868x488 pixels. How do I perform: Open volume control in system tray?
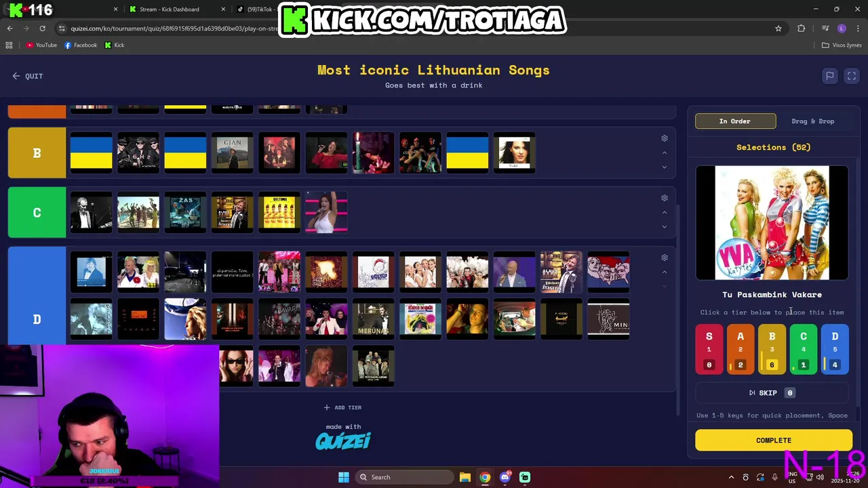click(821, 477)
